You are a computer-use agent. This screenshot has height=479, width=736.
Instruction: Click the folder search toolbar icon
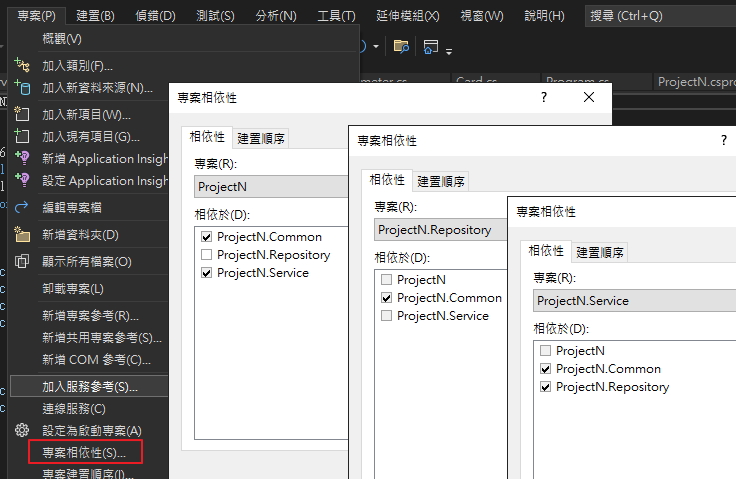pyautogui.click(x=401, y=46)
